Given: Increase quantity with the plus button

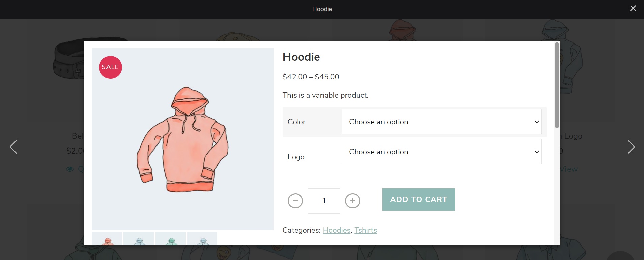Looking at the screenshot, I should point(352,201).
